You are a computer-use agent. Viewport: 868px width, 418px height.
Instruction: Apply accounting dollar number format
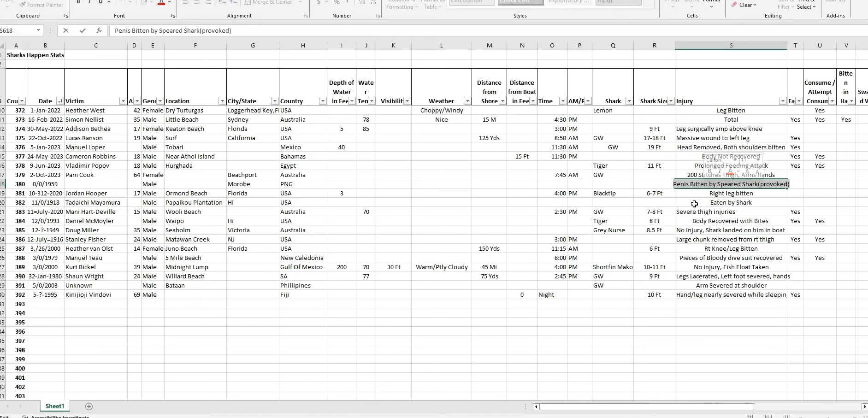pyautogui.click(x=319, y=2)
